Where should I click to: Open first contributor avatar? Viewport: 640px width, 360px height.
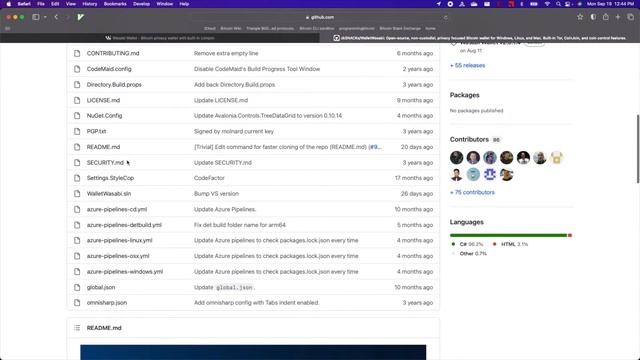456,158
